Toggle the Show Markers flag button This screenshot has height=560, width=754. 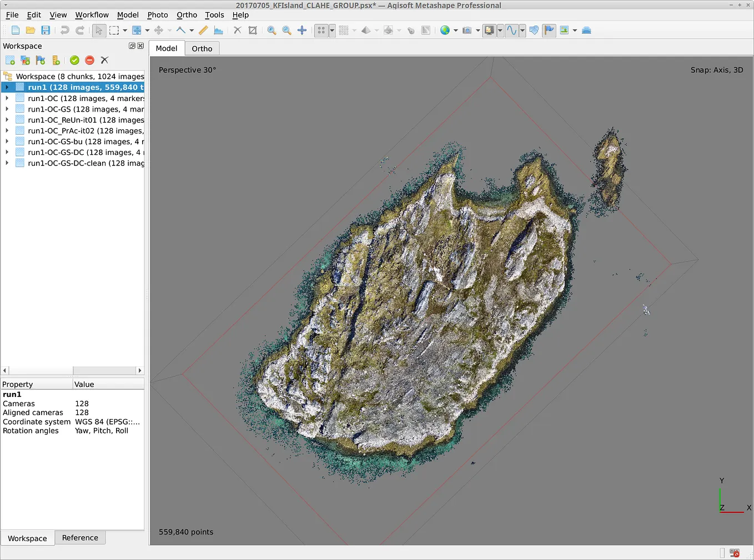coord(549,31)
